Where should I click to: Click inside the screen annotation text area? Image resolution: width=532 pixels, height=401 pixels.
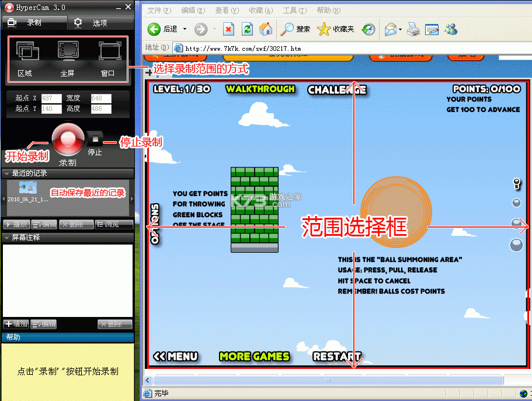(68, 281)
